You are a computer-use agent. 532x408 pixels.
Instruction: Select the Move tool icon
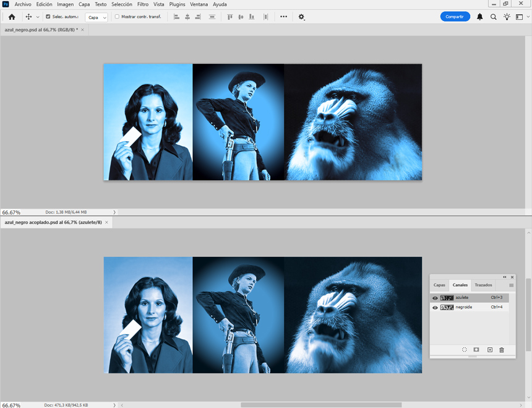click(x=28, y=17)
